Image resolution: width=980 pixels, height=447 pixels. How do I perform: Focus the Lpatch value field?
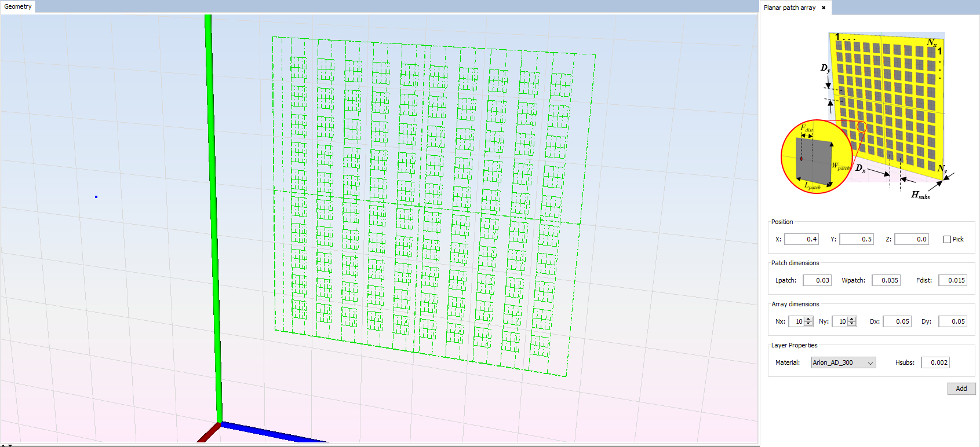(817, 280)
